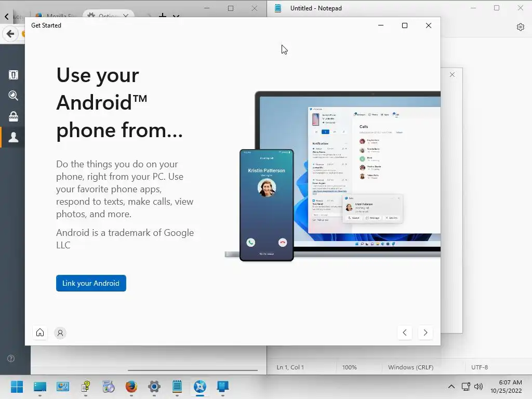This screenshot has height=399, width=532.
Task: Go to the Get Started home page
Action: tap(40, 332)
